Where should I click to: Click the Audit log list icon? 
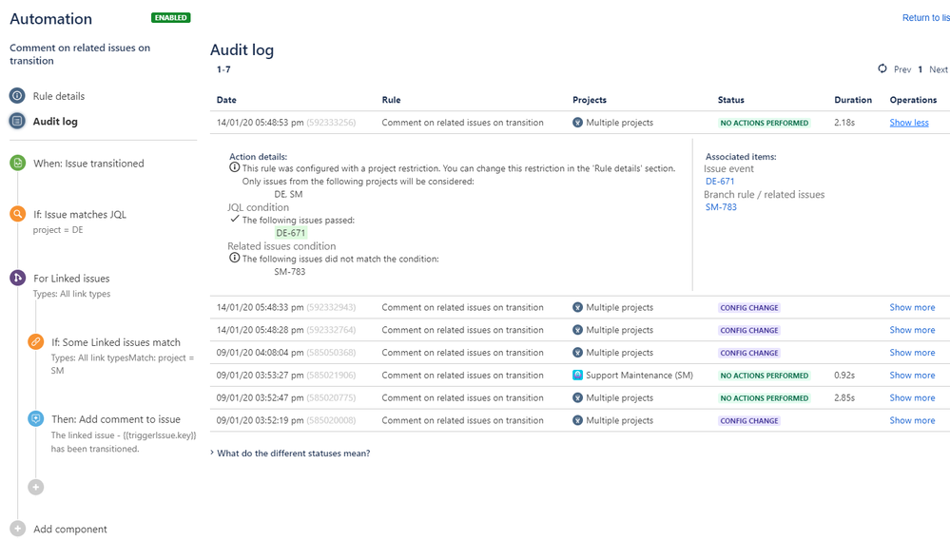17,121
